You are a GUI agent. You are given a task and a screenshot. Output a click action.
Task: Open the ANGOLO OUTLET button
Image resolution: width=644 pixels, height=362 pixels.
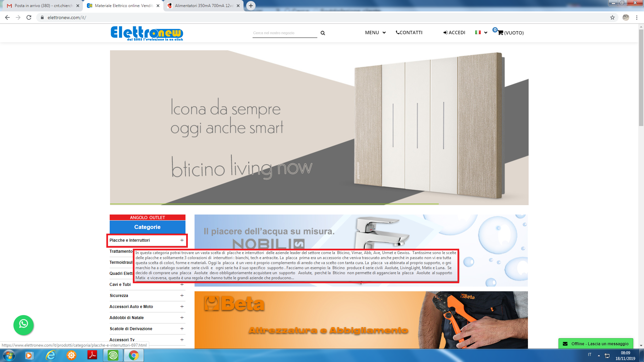point(148,218)
